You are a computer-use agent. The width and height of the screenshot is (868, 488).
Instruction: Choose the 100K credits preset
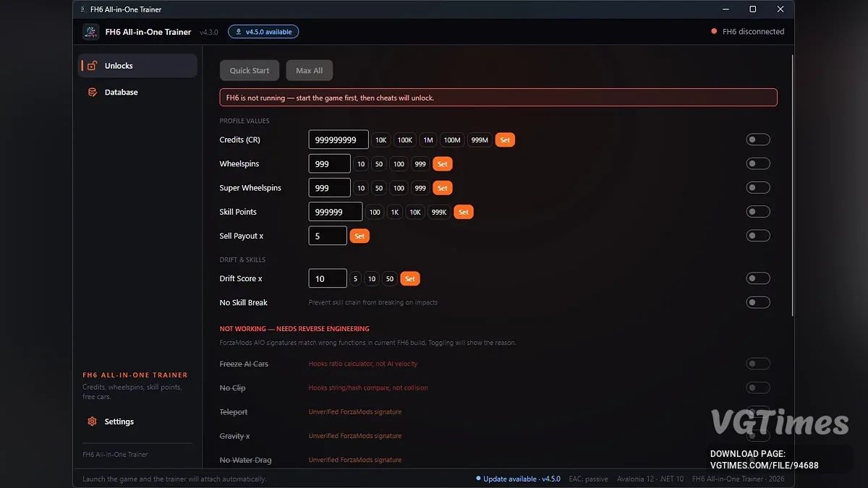point(405,140)
